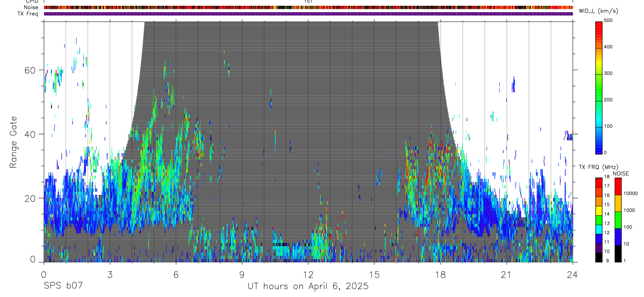The width and height of the screenshot is (644, 297).
Task: Click the 10000 noise legend tick
Action: [x=630, y=193]
